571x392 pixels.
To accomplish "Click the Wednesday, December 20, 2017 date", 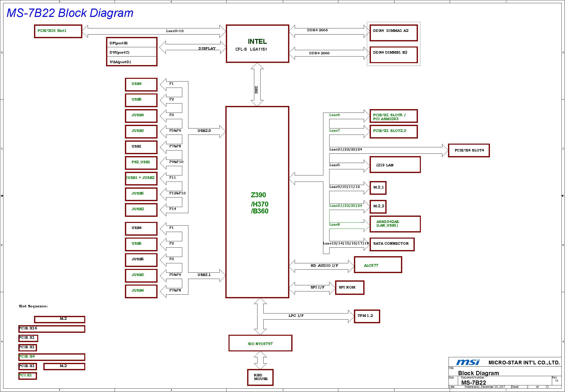I will tap(485, 387).
